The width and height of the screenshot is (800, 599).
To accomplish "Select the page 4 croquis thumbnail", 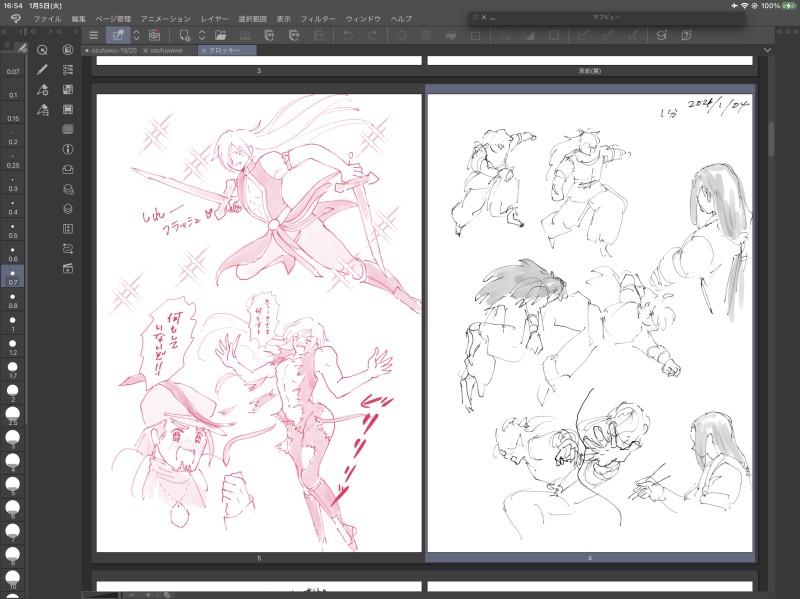I will (x=590, y=323).
